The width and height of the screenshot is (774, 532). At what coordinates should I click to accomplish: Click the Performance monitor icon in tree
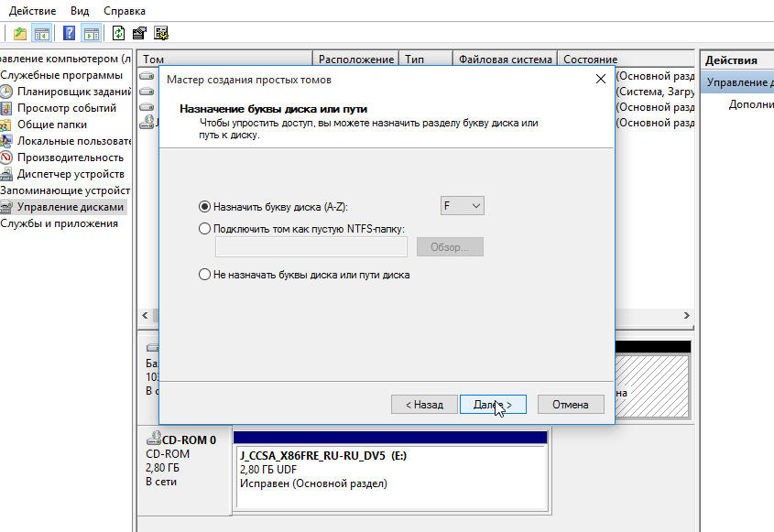(x=6, y=157)
